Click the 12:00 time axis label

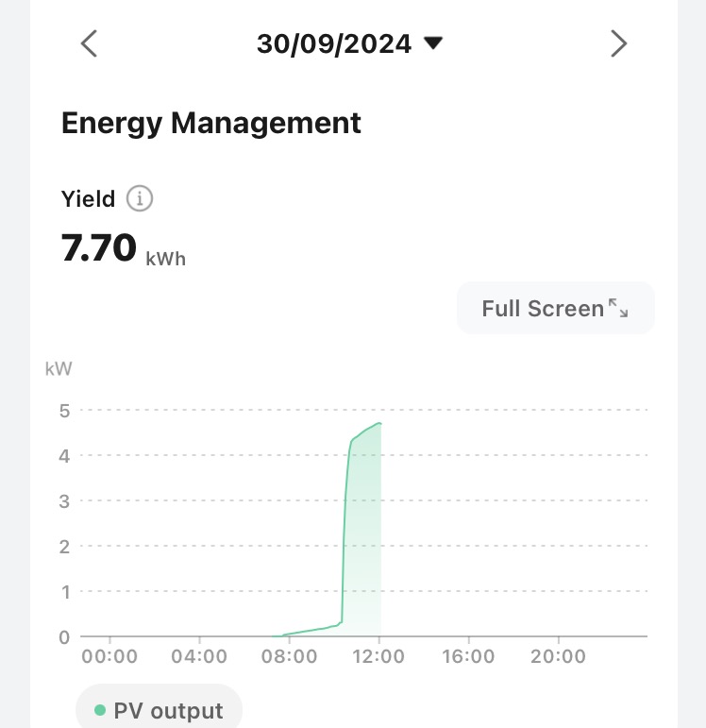[x=379, y=656]
